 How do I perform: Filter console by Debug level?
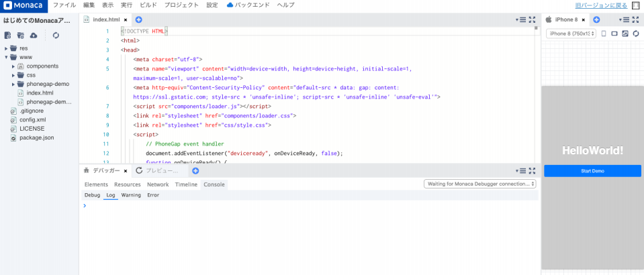92,195
